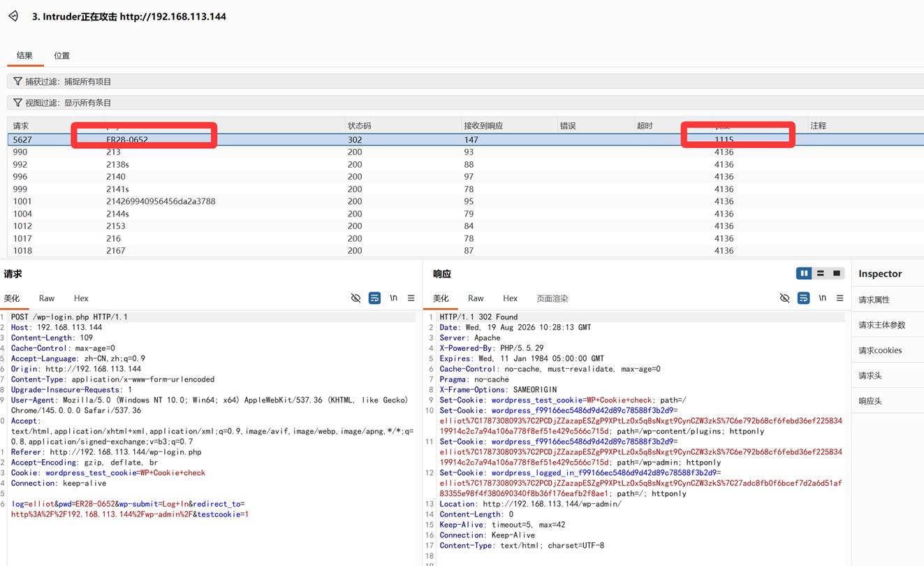This screenshot has height=566, width=924.
Task: Select the single-pane layout icon
Action: tap(837, 273)
